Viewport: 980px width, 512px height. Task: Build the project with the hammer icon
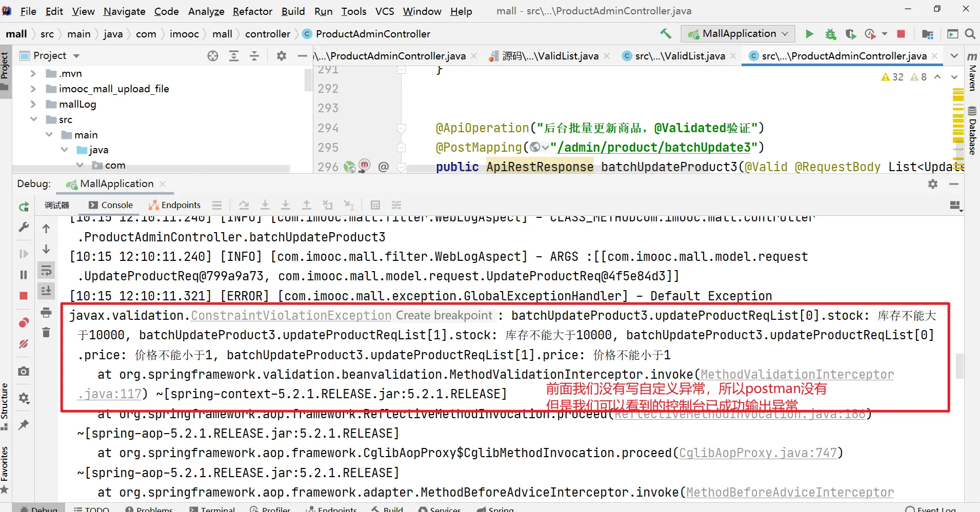[666, 34]
